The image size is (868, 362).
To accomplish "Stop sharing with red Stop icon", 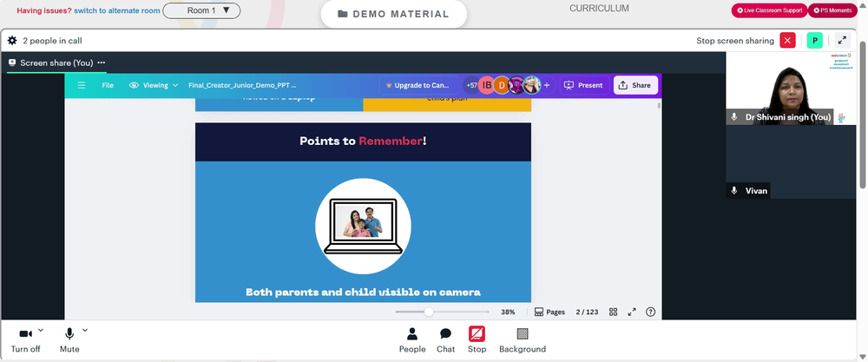I will [x=477, y=339].
